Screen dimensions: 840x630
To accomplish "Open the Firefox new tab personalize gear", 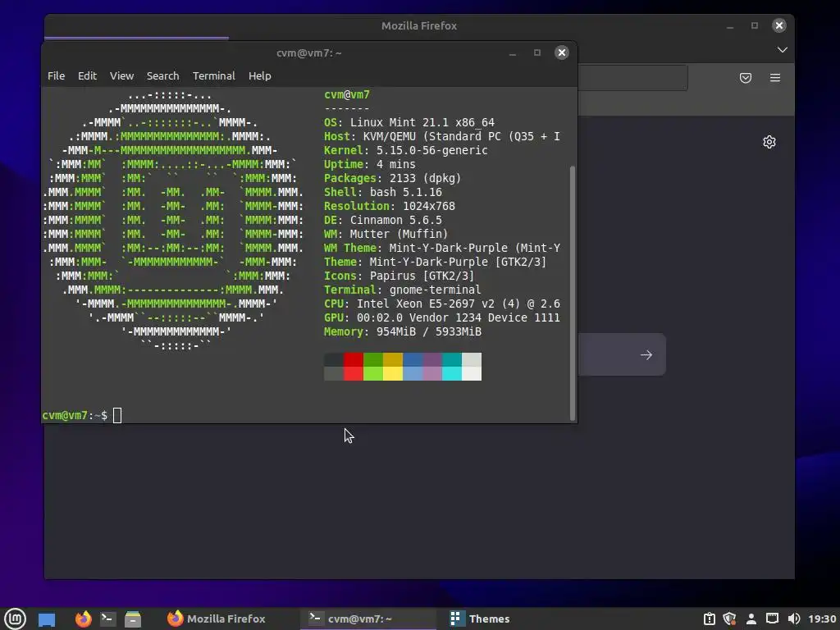I will click(x=769, y=142).
